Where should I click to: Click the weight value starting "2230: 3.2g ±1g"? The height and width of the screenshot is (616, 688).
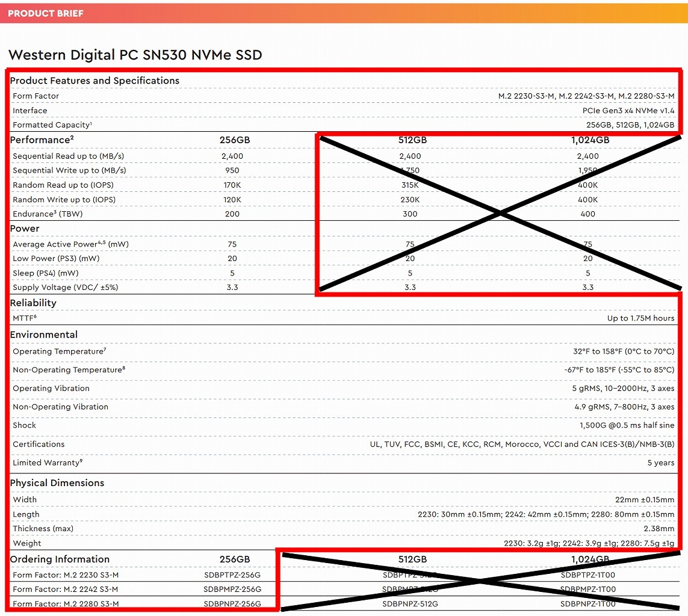point(589,543)
